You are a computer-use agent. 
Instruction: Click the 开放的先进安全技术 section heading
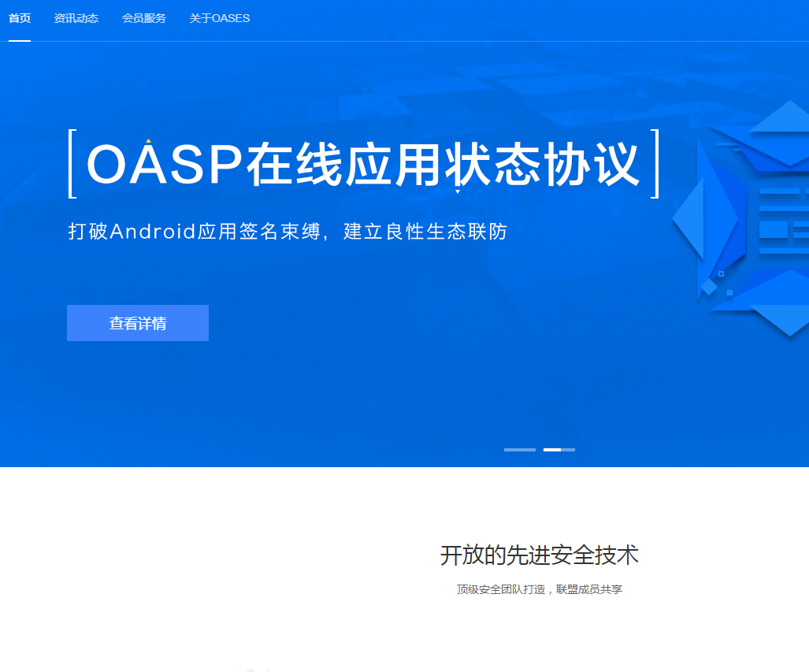click(539, 555)
